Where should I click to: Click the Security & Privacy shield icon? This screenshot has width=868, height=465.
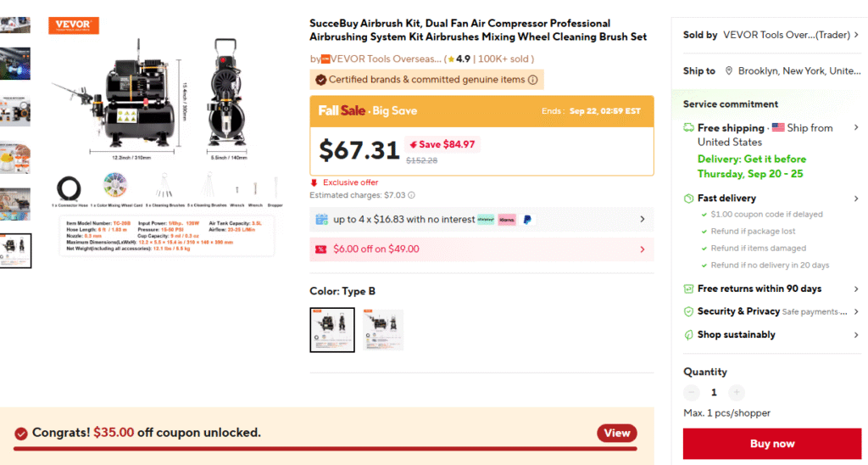689,311
